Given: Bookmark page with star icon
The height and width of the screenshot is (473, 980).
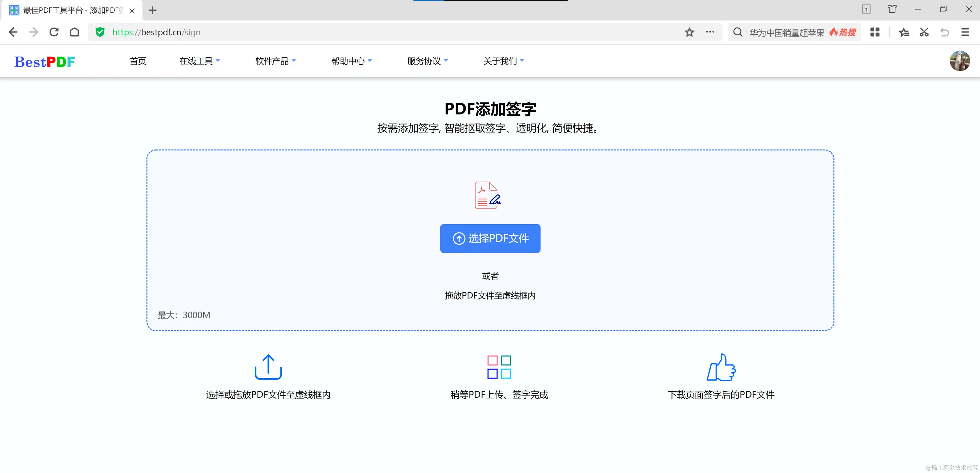Looking at the screenshot, I should (689, 32).
